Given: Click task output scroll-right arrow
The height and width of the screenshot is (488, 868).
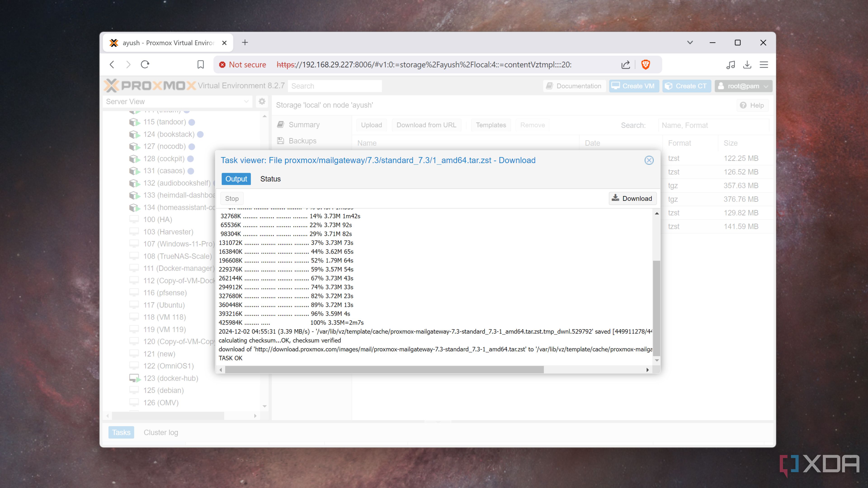Looking at the screenshot, I should (x=647, y=370).
